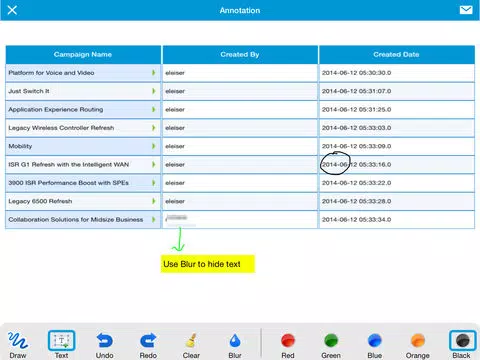
Task: Expand the Platform for Voice and Video arrow
Action: [x=154, y=73]
